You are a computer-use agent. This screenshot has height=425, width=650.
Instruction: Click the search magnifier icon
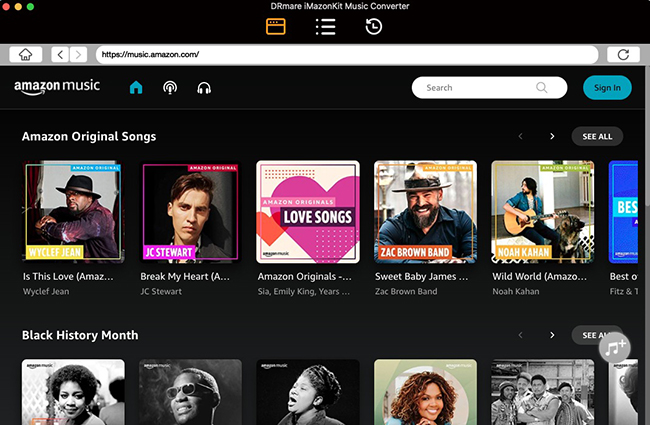541,88
